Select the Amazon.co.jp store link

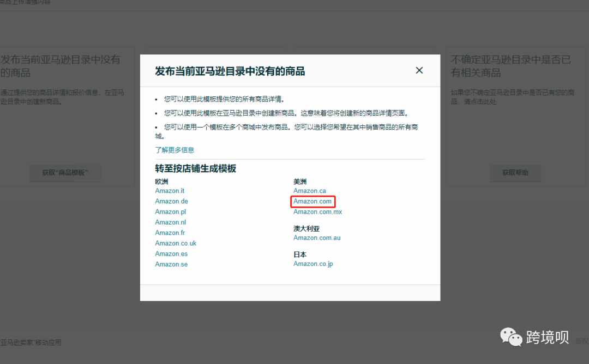pyautogui.click(x=313, y=264)
